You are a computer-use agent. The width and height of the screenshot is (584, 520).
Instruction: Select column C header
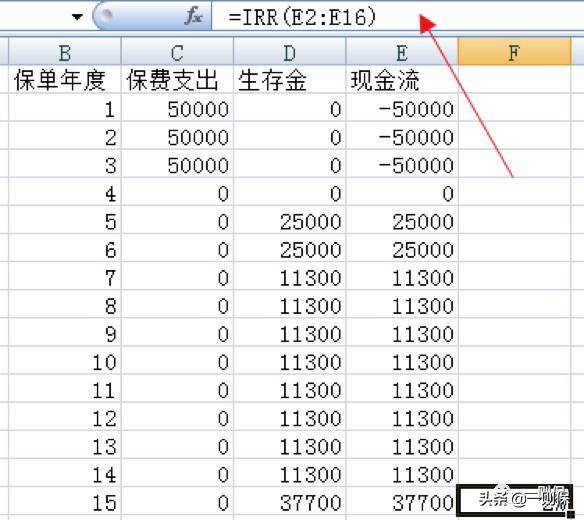click(177, 52)
